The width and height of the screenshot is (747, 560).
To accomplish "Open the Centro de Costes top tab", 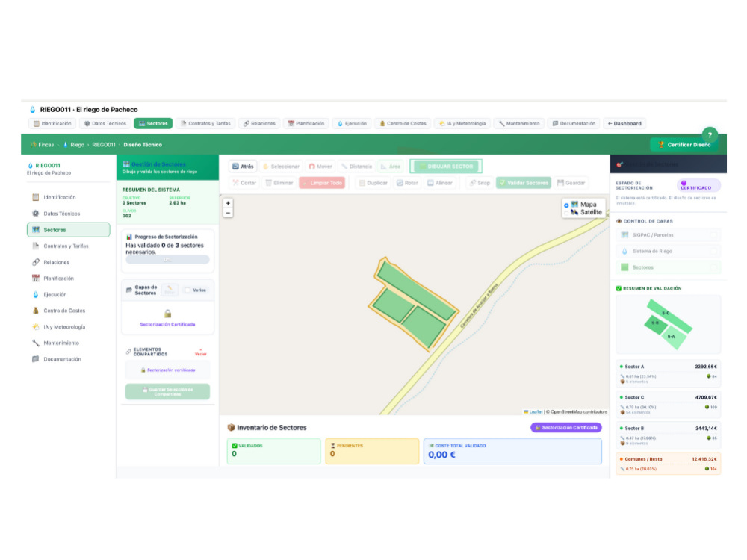I will click(x=403, y=123).
